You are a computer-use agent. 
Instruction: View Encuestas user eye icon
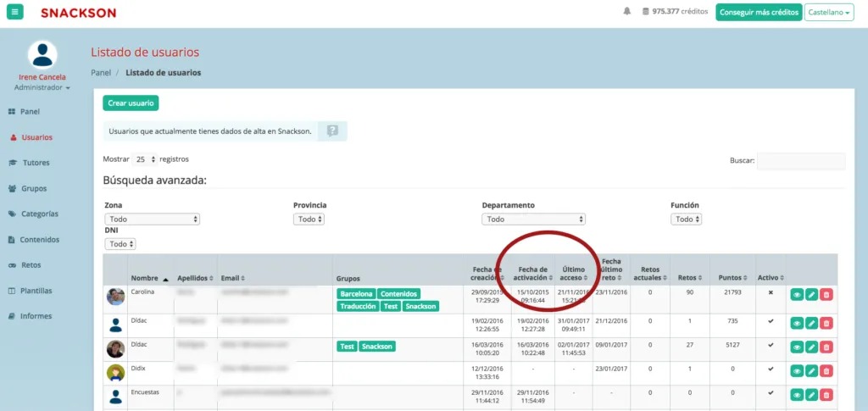(x=797, y=394)
